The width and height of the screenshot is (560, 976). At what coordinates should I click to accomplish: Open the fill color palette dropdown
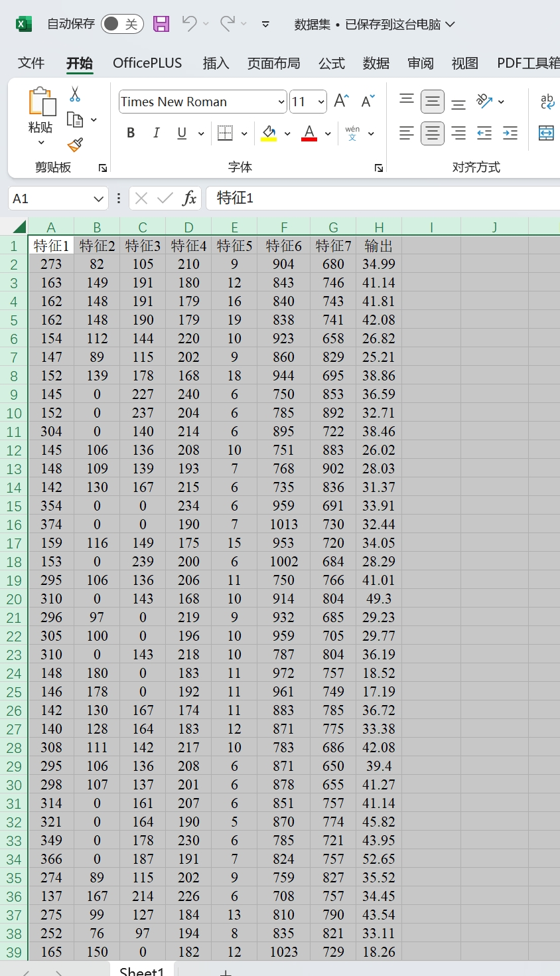click(287, 133)
